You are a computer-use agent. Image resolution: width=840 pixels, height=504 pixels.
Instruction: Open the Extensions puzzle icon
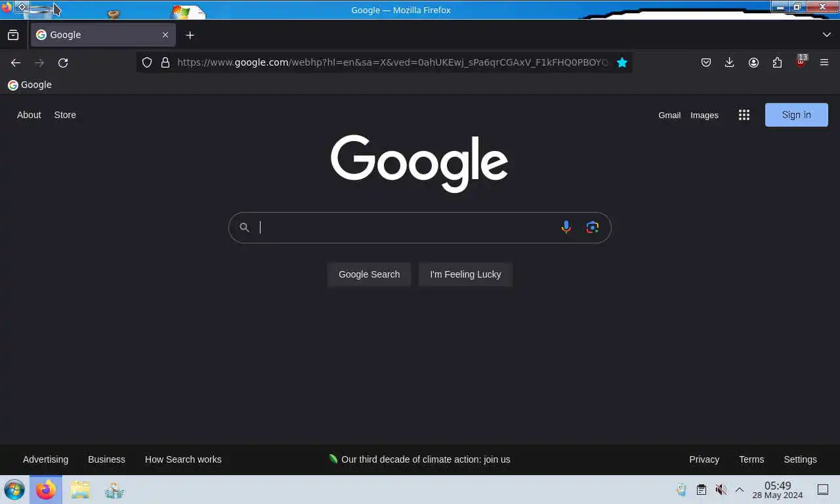point(777,62)
